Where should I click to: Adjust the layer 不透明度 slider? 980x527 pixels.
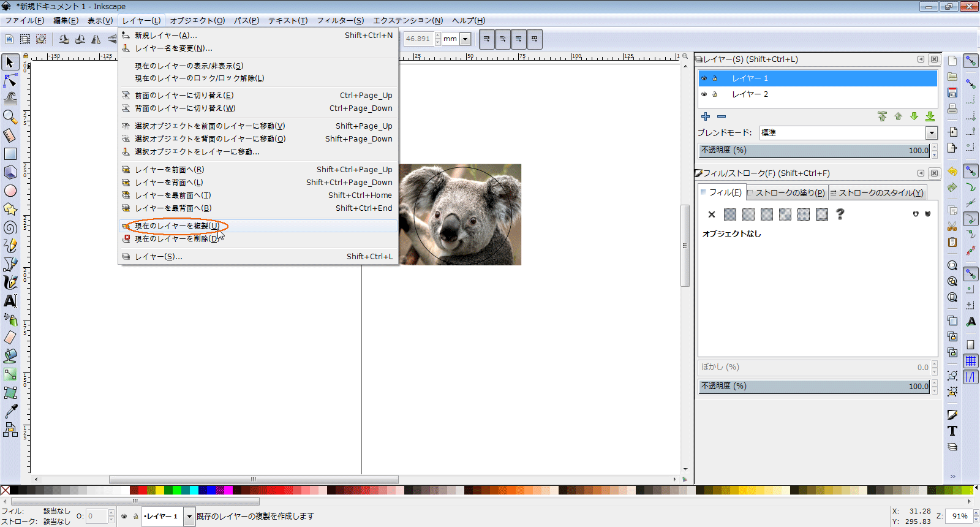815,150
